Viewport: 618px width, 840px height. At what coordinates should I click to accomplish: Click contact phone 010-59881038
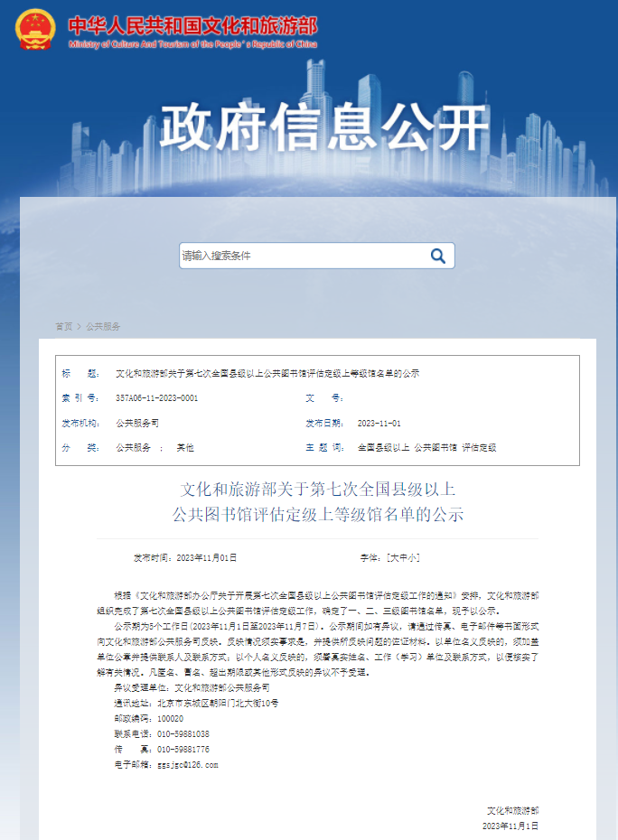(x=183, y=734)
